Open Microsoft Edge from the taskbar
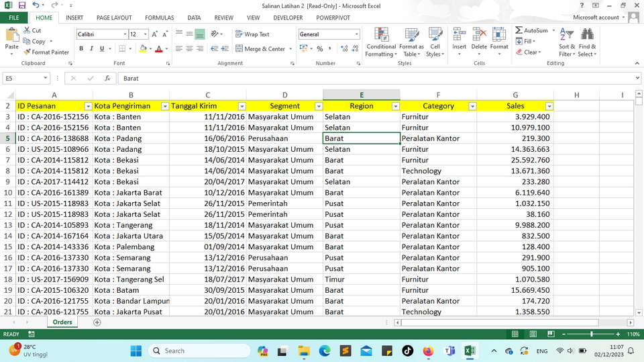The width and height of the screenshot is (644, 362). pos(325,351)
